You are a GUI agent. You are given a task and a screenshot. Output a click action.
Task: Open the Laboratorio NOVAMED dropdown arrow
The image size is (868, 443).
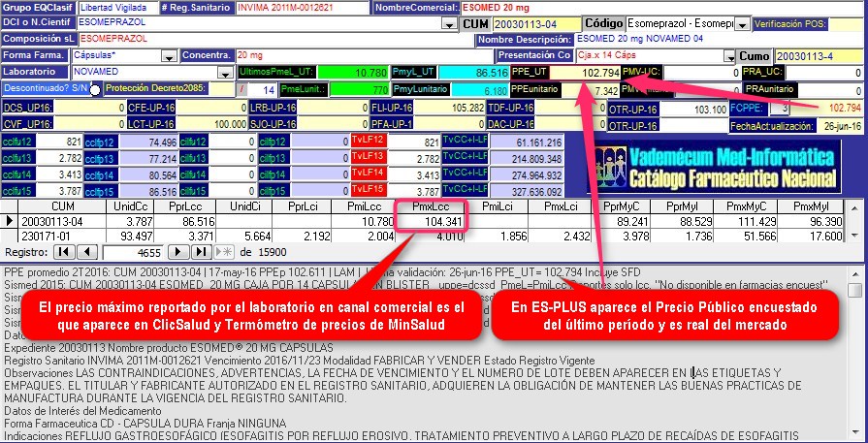pos(225,73)
